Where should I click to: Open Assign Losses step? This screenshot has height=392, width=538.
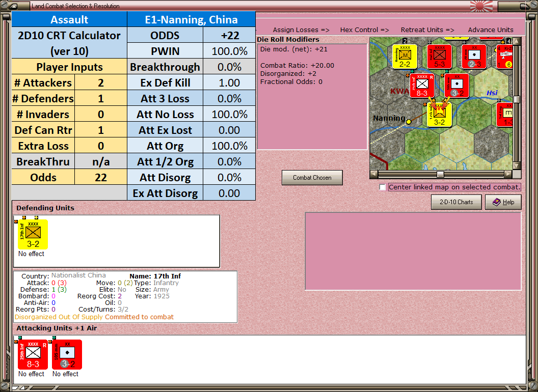[301, 30]
